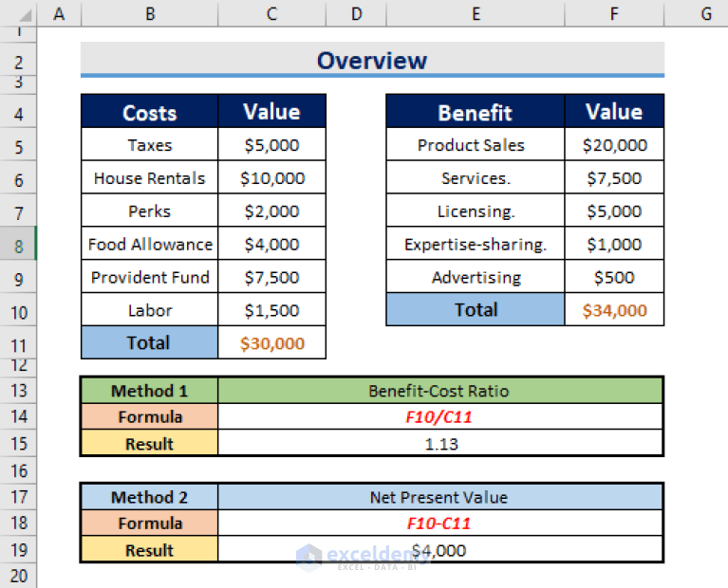Click the Value header above $5,000
The width and height of the screenshot is (728, 588).
[272, 111]
